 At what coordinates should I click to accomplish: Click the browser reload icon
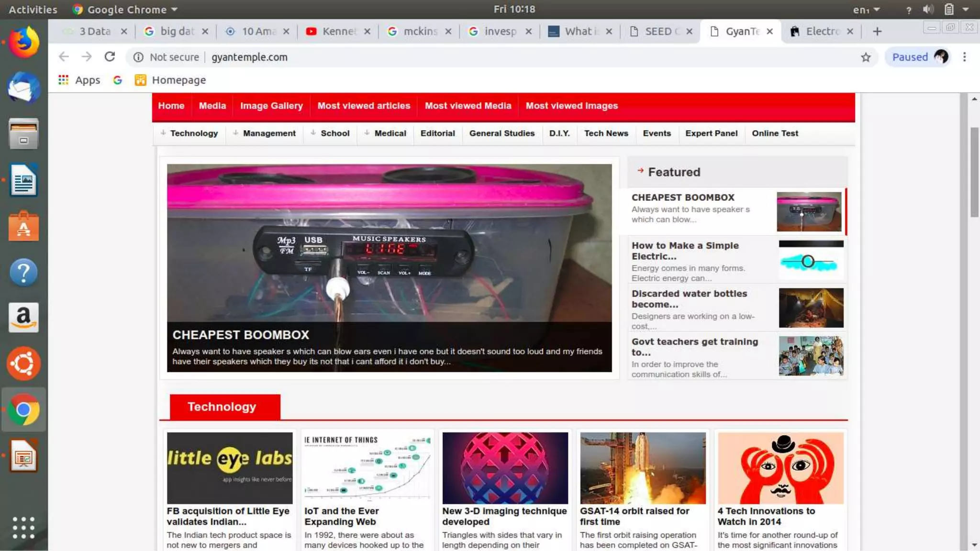tap(110, 57)
